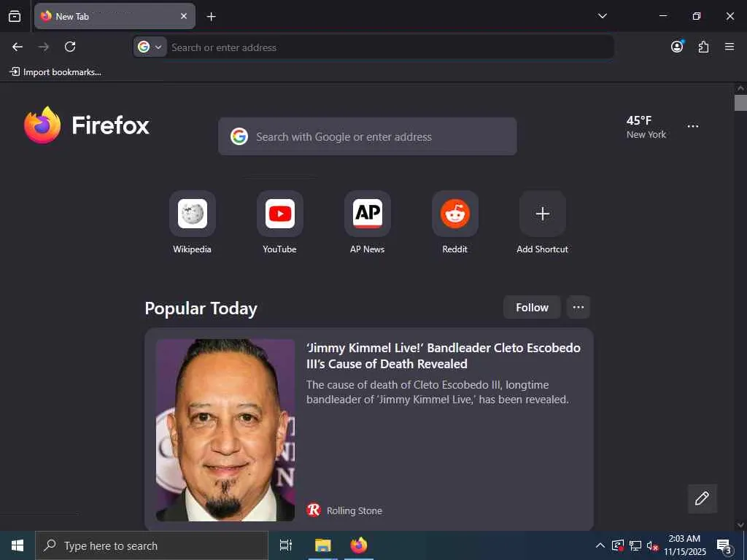Click the muted speaker volume icon

click(652, 545)
